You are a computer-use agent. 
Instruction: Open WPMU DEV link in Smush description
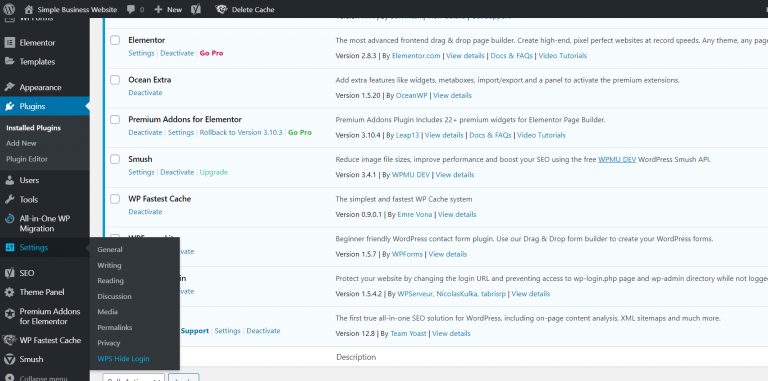tap(617, 159)
